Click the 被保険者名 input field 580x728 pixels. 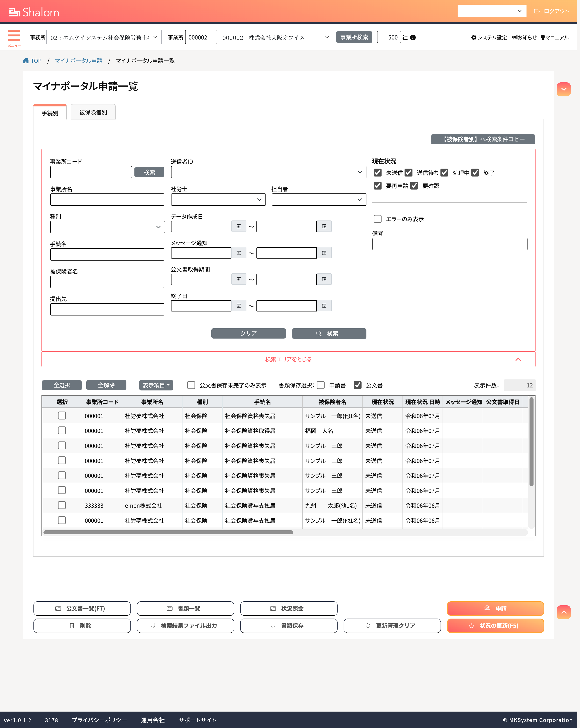pyautogui.click(x=107, y=282)
